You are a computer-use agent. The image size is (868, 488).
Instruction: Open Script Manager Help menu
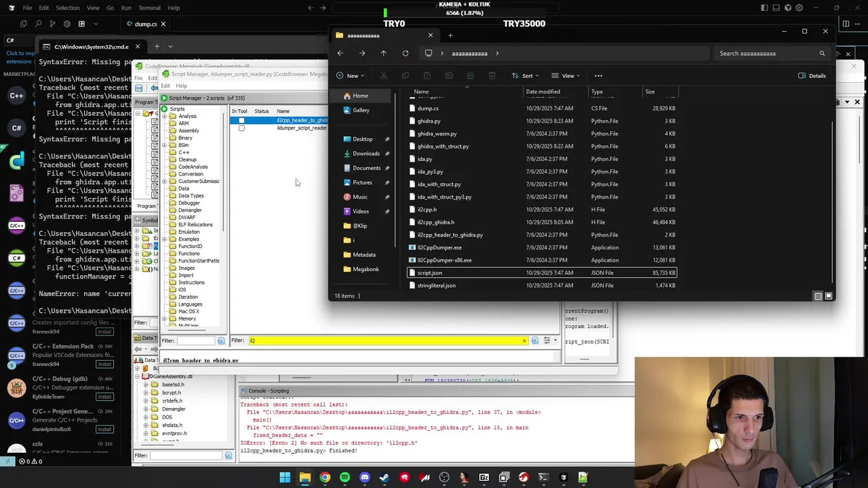pyautogui.click(x=181, y=86)
